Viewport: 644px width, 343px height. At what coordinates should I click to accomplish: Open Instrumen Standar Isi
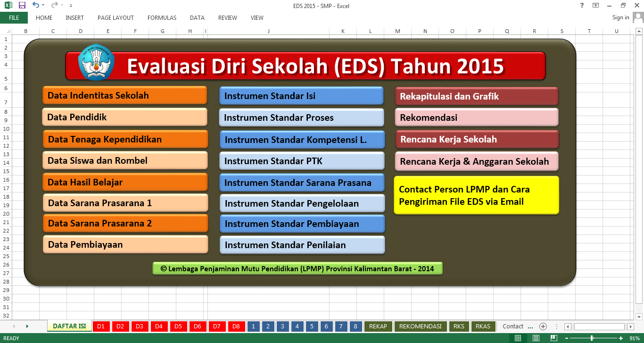[301, 96]
